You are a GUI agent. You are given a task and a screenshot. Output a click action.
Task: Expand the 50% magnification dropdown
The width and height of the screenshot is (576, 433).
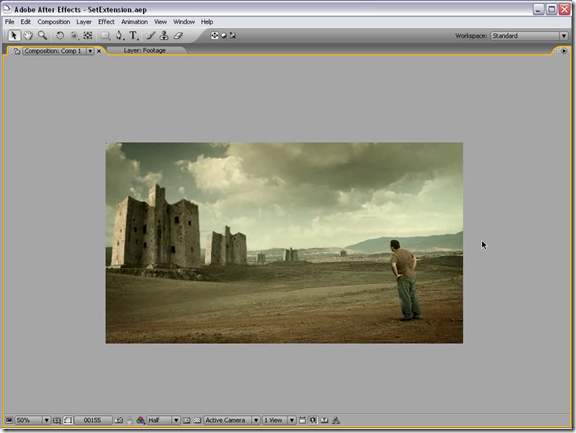pos(32,420)
